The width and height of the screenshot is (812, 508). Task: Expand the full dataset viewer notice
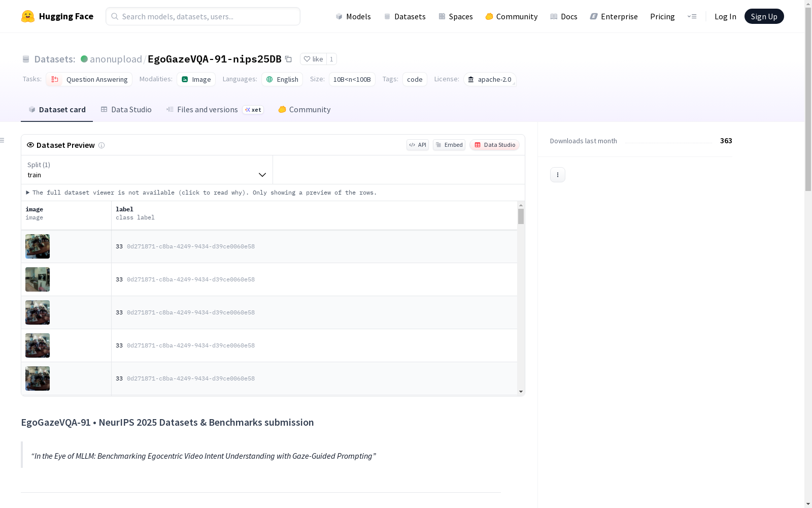201,193
